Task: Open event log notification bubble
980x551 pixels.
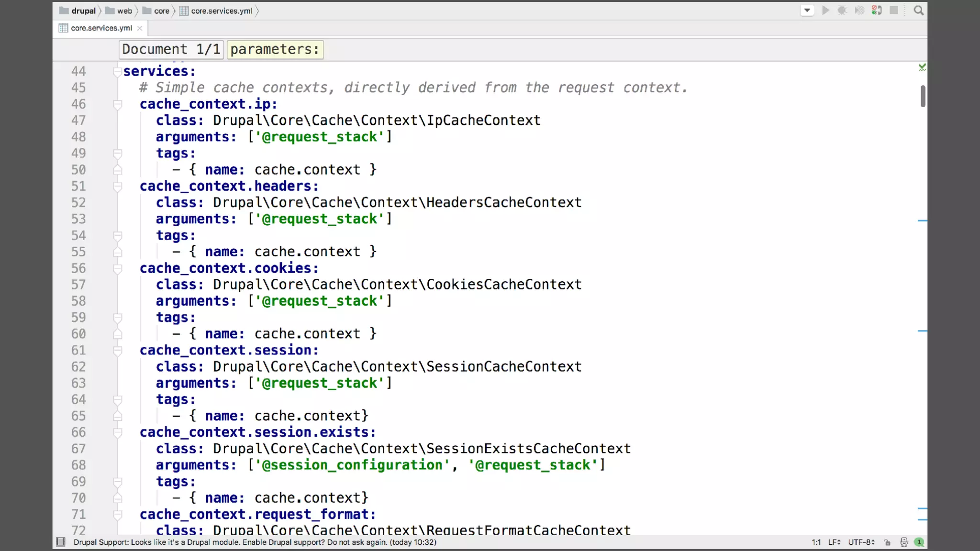Action: pyautogui.click(x=919, y=542)
